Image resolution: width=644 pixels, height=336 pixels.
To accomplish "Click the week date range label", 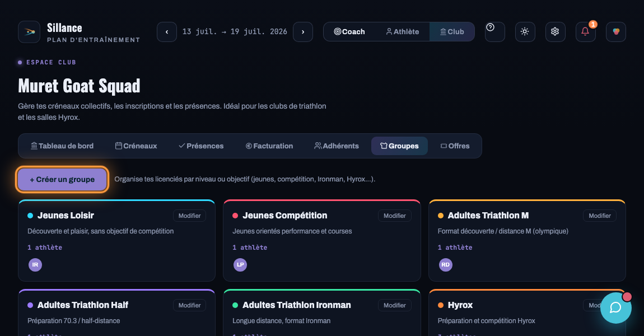I will point(235,31).
